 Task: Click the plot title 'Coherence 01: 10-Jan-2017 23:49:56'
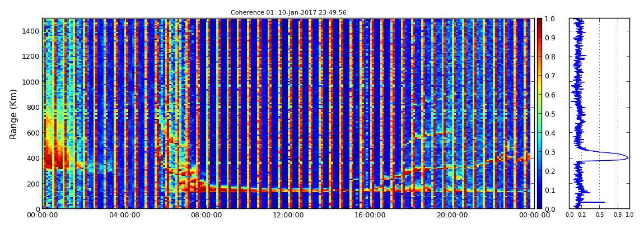288,12
